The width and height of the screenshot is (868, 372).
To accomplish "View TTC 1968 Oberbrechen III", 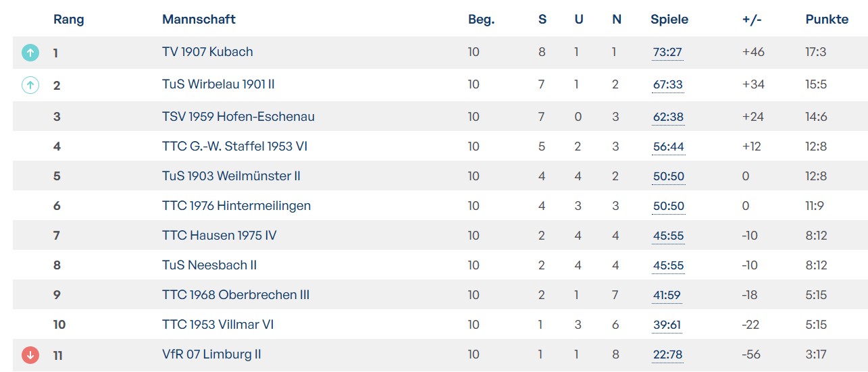I will point(236,295).
